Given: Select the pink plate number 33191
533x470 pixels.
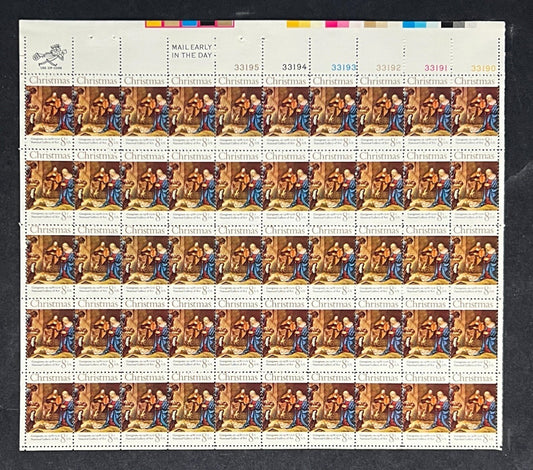Looking at the screenshot, I should [x=436, y=68].
